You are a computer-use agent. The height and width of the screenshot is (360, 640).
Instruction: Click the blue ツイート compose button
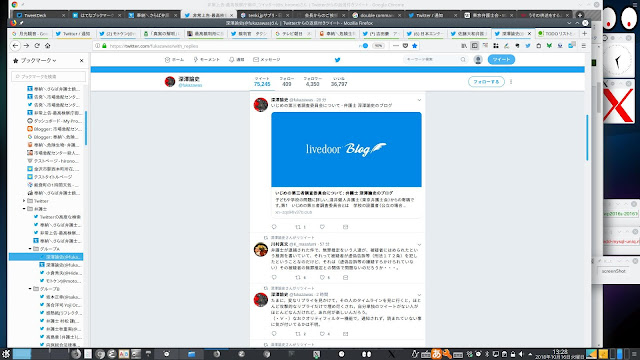click(501, 60)
